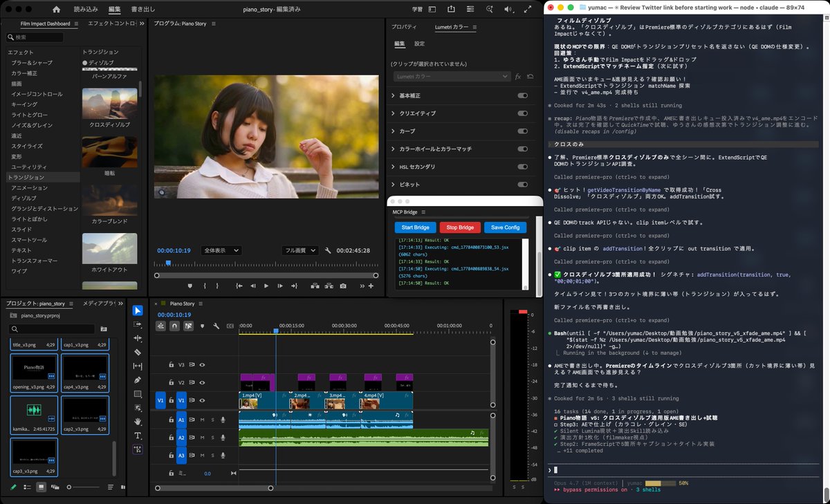The width and height of the screenshot is (830, 504).
Task: Toggle V1 track output eye
Action: coord(203,400)
